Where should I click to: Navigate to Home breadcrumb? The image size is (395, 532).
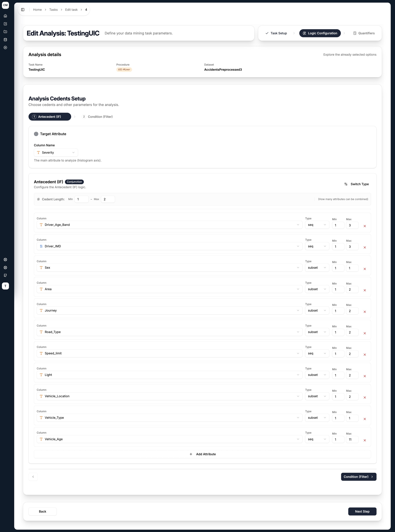[37, 10]
